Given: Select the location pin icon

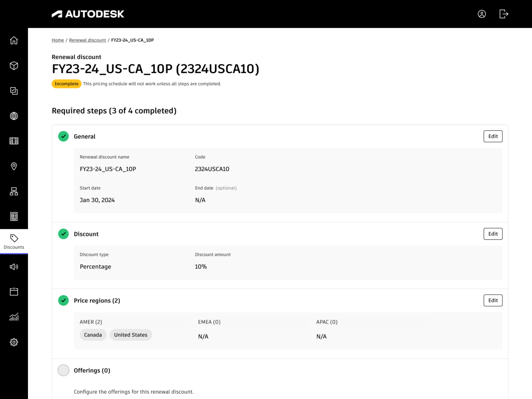Looking at the screenshot, I should tap(14, 166).
